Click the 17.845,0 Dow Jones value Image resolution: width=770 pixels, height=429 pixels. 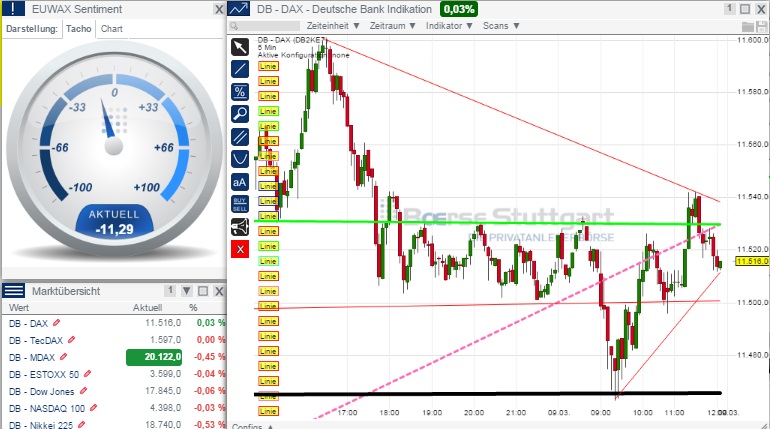tap(163, 391)
